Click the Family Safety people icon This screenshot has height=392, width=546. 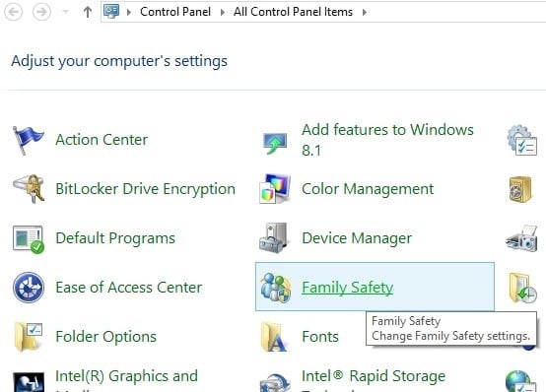pyautogui.click(x=275, y=288)
